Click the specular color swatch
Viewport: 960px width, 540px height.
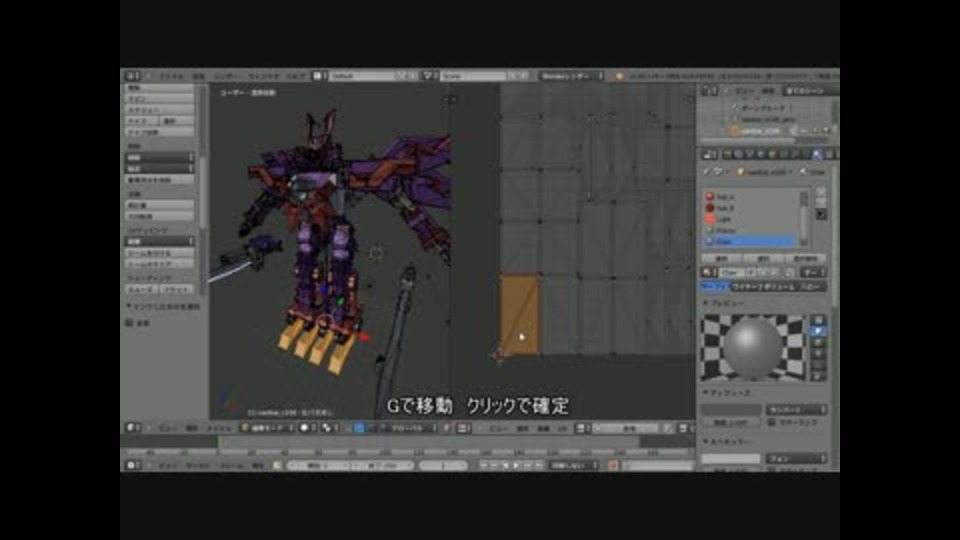click(x=731, y=458)
